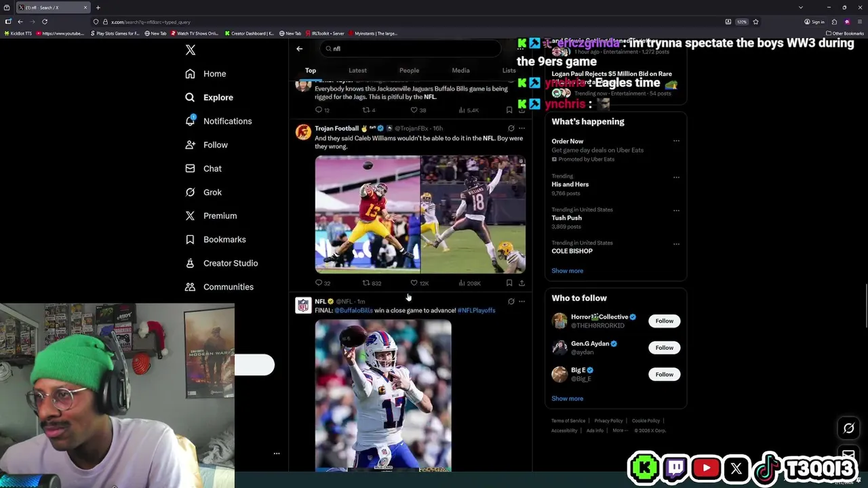Open Privacy Policy footer link

[608, 421]
